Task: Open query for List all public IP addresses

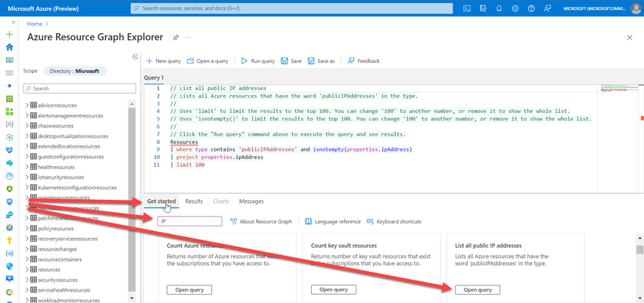Action: tap(478, 290)
